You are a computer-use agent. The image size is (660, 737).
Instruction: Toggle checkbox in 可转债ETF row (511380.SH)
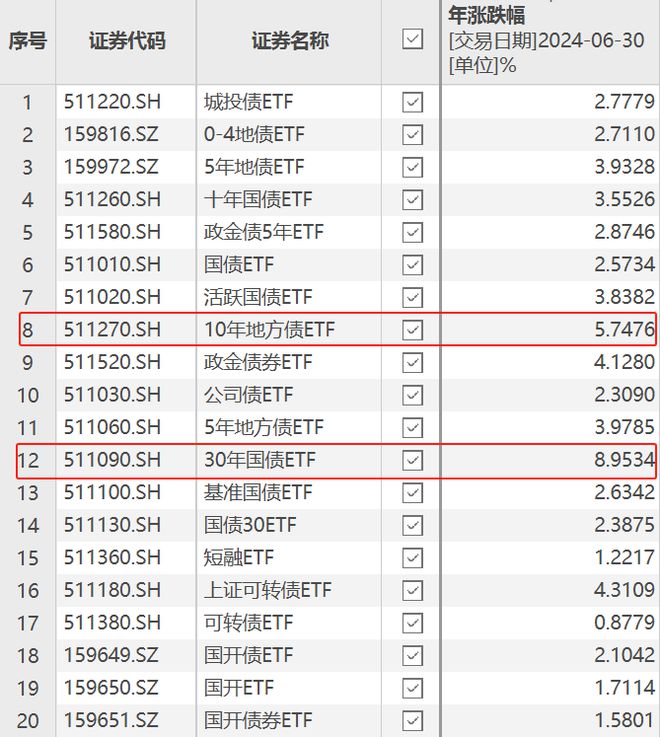pyautogui.click(x=412, y=623)
